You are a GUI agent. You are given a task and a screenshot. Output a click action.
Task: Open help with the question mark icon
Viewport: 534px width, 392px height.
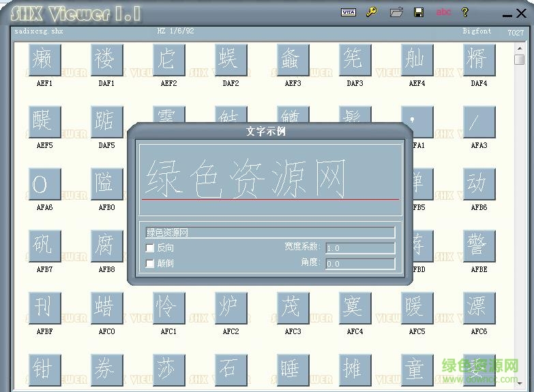point(465,12)
